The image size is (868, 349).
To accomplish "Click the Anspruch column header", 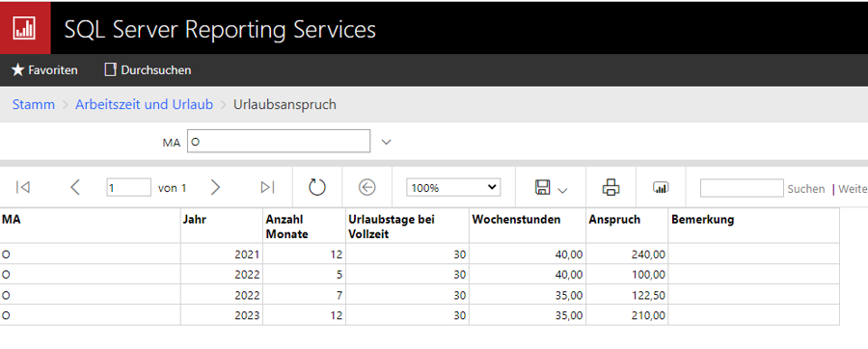I will (x=627, y=226).
